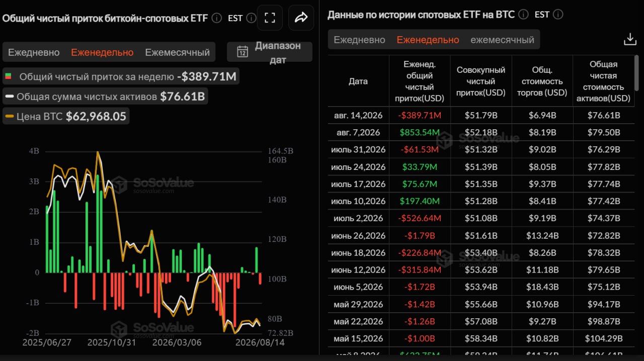Image resolution: width=644 pixels, height=361 pixels.
Task: Click the $51.08B cumulative inflow cell
Action: (x=481, y=218)
